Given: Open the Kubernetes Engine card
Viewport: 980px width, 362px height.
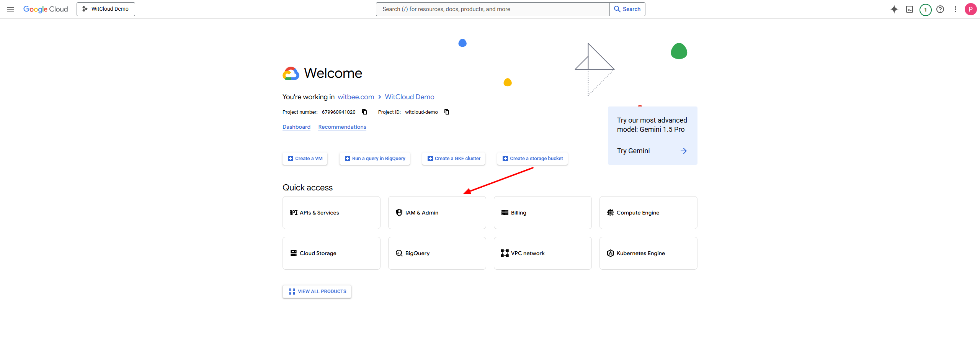Looking at the screenshot, I should pyautogui.click(x=648, y=253).
